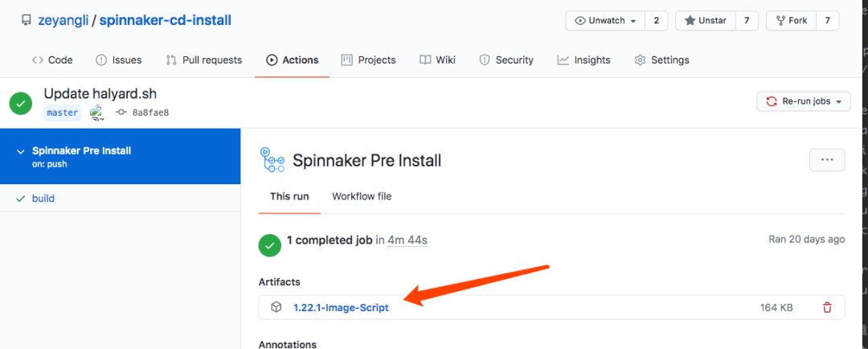Click the commit author avatar thumbnail
868x349 pixels.
click(96, 113)
